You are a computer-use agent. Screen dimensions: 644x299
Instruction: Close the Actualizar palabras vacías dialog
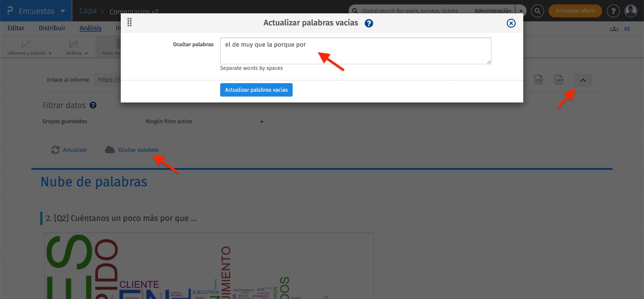tap(511, 23)
